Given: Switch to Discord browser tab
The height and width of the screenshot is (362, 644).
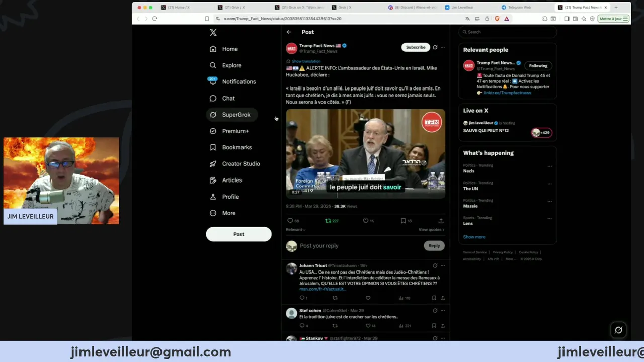Looking at the screenshot, I should pos(413,8).
